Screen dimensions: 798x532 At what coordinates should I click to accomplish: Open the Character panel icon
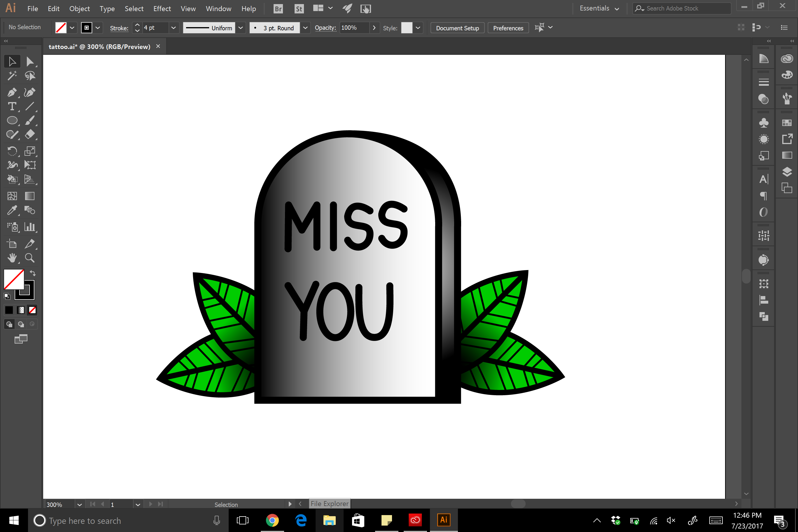[763, 179]
